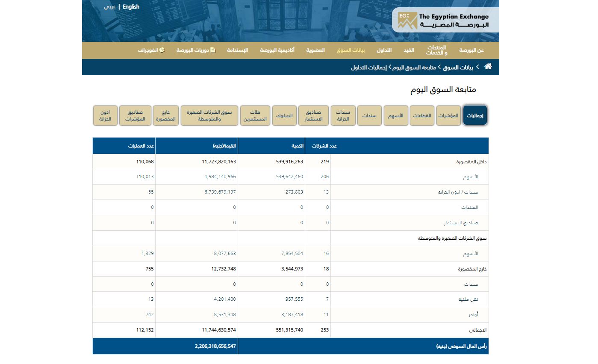Viewport: 598px width, 364px height.
Task: Click نقل ملكية row label
Action: [x=468, y=299]
